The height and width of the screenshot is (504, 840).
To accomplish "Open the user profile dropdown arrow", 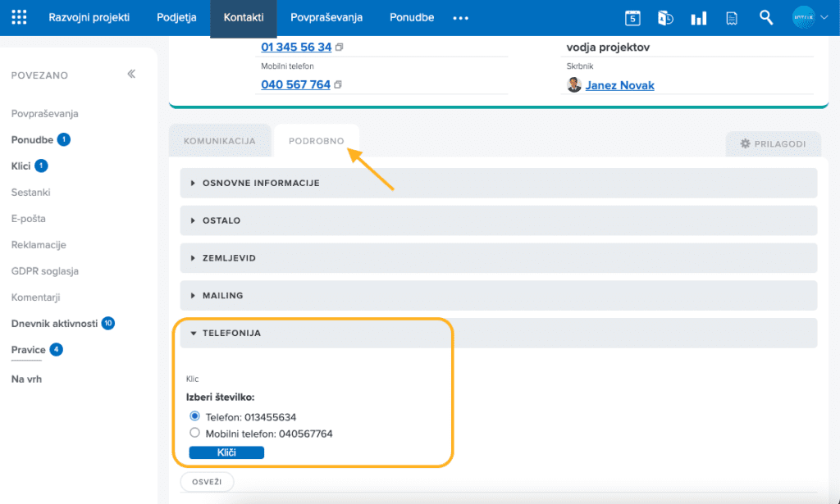I will pos(824,18).
